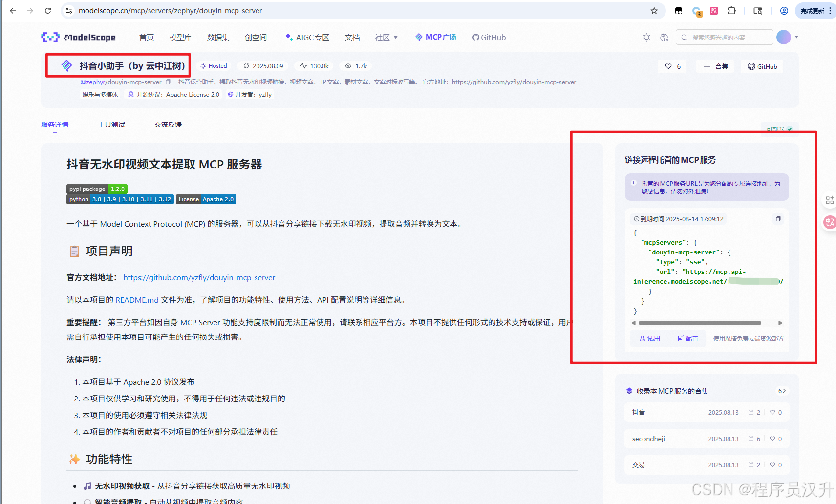Open the black two-eyed extension icon
The height and width of the screenshot is (504, 836).
point(679,11)
